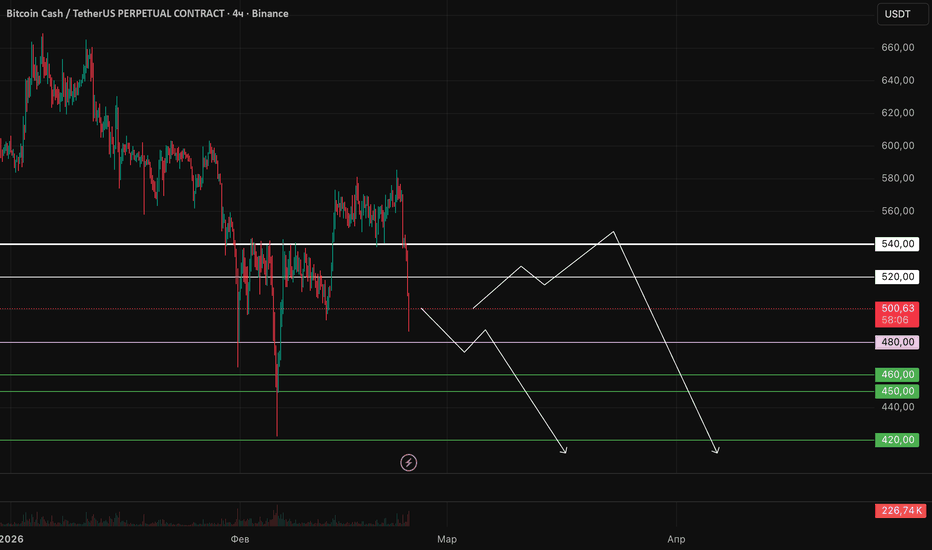Click the 580,00 price scale value
Viewport: 932px width, 550px height.
898,178
